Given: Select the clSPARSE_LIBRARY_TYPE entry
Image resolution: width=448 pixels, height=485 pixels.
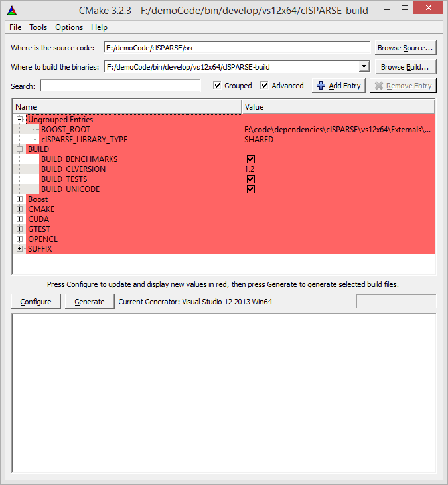Looking at the screenshot, I should pos(84,140).
